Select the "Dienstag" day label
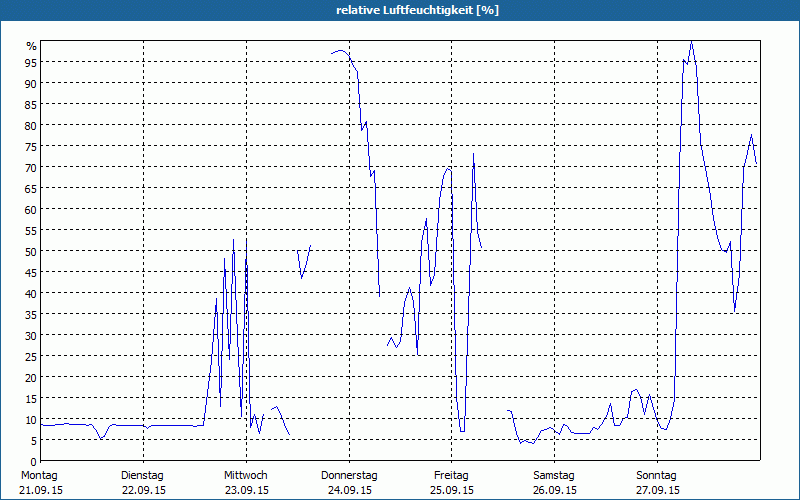The width and height of the screenshot is (800, 500). (x=143, y=475)
